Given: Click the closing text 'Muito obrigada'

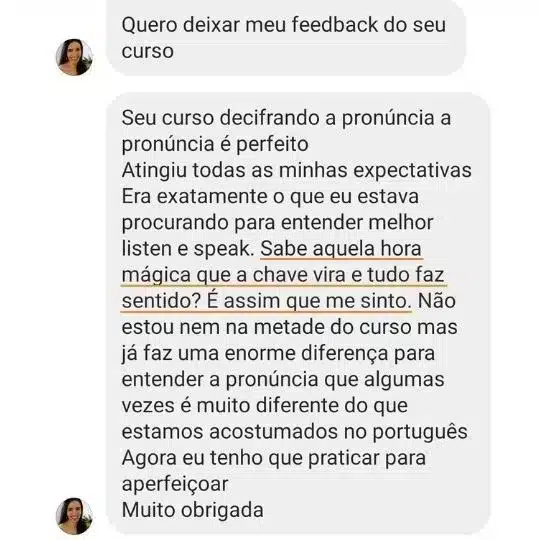Looking at the screenshot, I should [x=193, y=510].
